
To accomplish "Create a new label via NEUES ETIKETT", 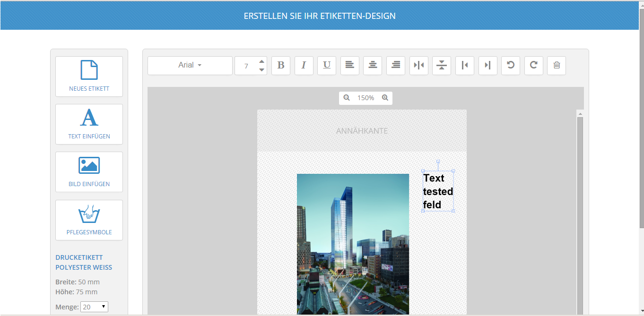I will [x=89, y=77].
